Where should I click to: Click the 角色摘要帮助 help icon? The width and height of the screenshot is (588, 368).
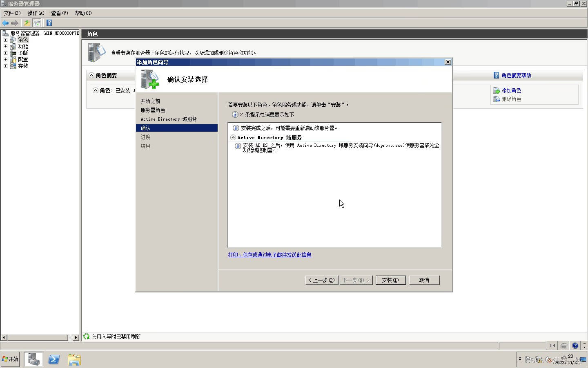coord(497,75)
